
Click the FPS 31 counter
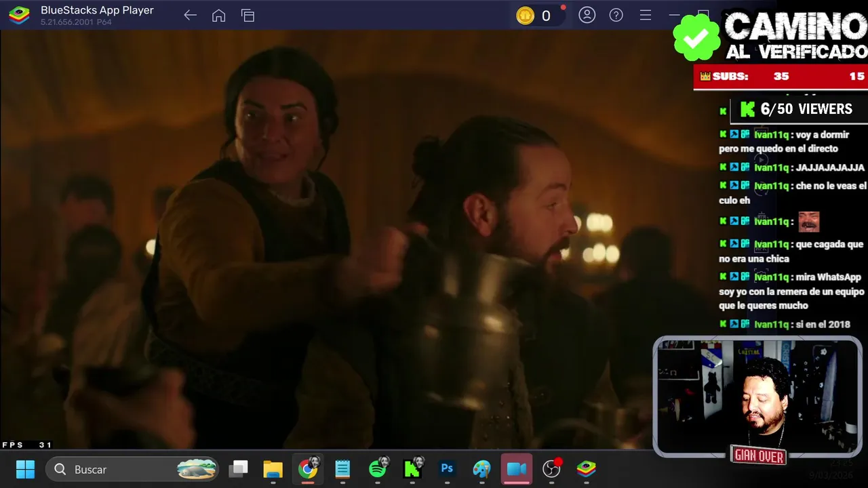[27, 445]
